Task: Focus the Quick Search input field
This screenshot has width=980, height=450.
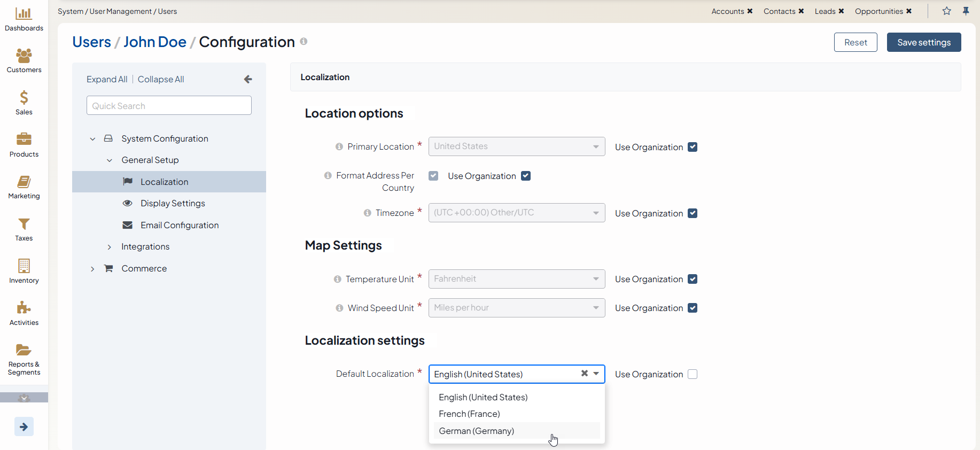Action: click(169, 106)
